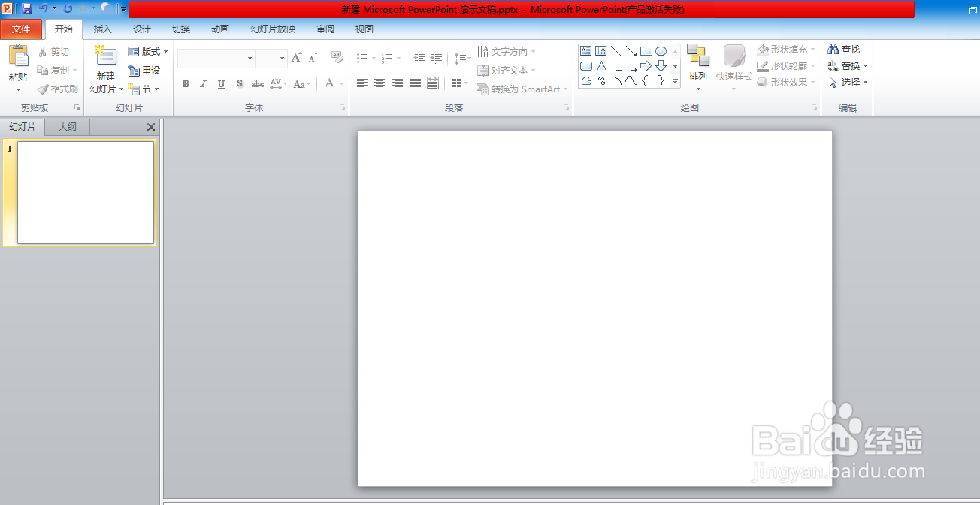Image resolution: width=980 pixels, height=505 pixels.
Task: Switch to the Animations (动画) tab
Action: (x=220, y=29)
